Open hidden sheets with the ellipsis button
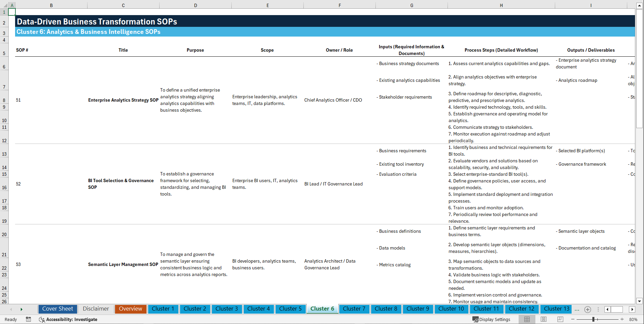 point(577,309)
